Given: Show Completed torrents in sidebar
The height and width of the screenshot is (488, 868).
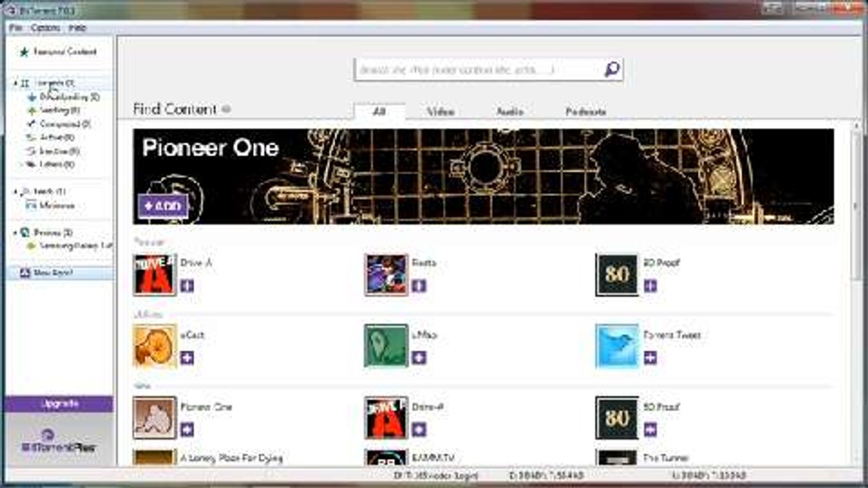Looking at the screenshot, I should 64,124.
